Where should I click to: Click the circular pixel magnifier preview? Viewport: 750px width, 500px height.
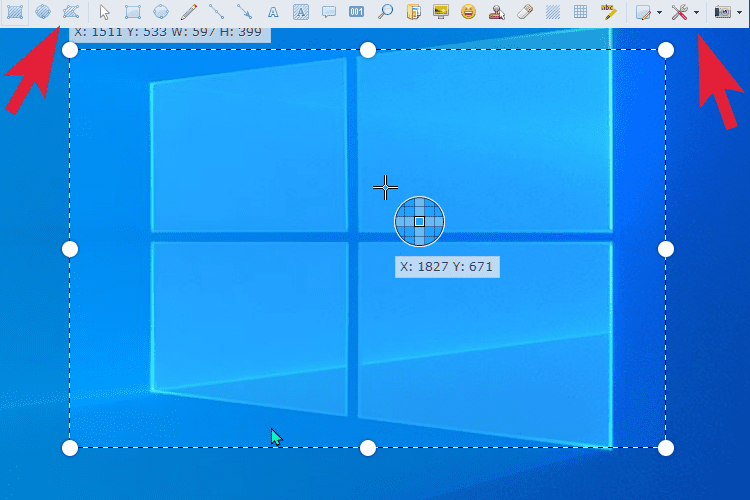click(x=419, y=222)
